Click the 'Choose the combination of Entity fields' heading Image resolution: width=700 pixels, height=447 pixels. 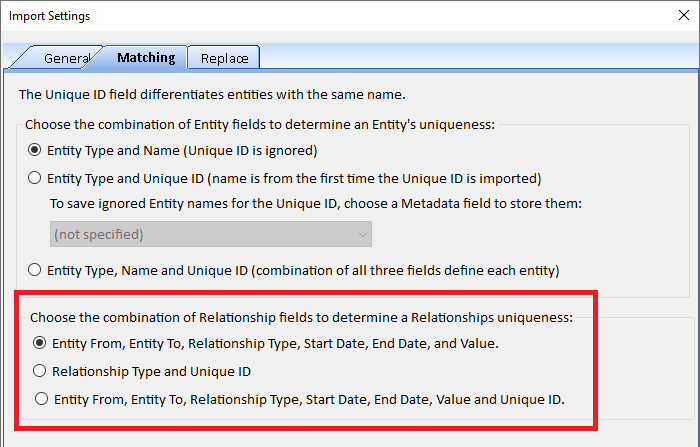(260, 125)
